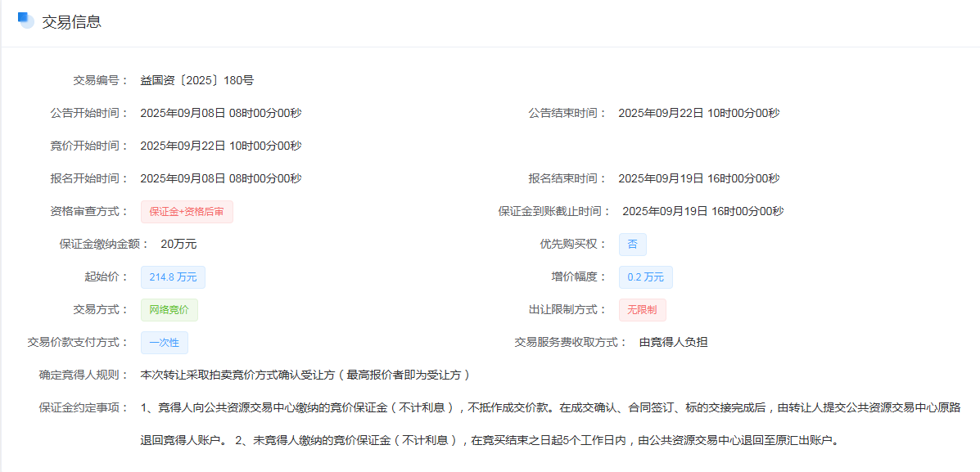Click the 公告开始时间 date value
Viewport: 980px width, 472px height.
pos(221,113)
